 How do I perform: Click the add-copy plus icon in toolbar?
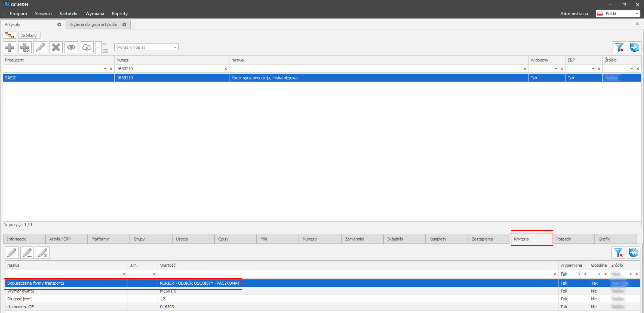click(25, 47)
